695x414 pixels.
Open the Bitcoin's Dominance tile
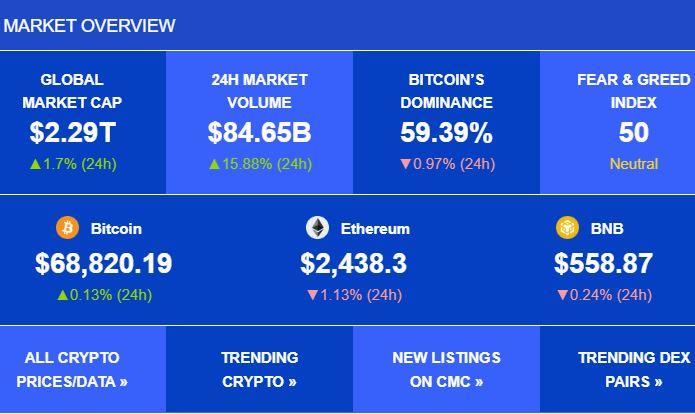[x=446, y=122]
